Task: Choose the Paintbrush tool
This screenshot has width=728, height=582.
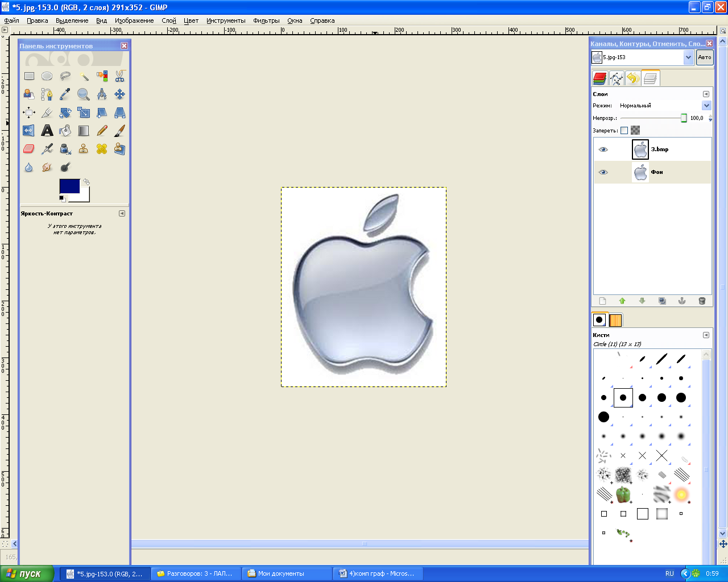Action: (x=120, y=131)
